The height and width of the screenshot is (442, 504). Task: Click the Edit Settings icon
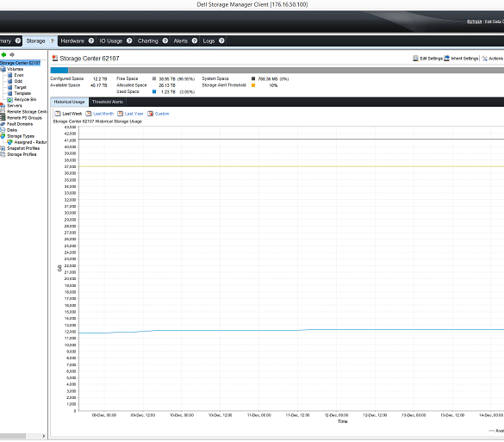[x=415, y=59]
